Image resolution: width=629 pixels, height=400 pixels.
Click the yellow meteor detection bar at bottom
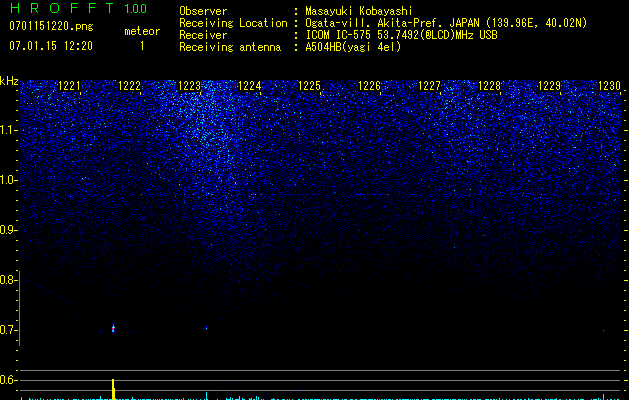pyautogui.click(x=114, y=389)
